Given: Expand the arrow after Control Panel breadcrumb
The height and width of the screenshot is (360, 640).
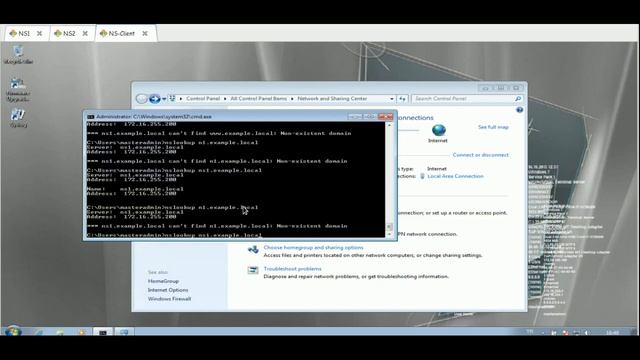Looking at the screenshot, I should click(x=225, y=99).
